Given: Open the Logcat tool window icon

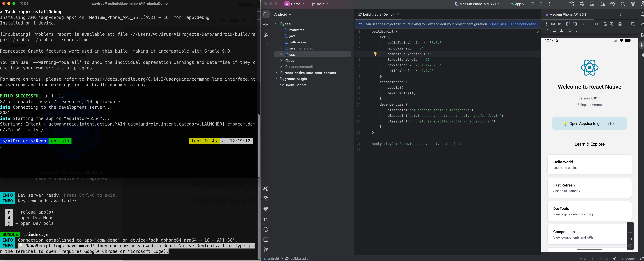Looking at the screenshot, I should [x=266, y=219].
